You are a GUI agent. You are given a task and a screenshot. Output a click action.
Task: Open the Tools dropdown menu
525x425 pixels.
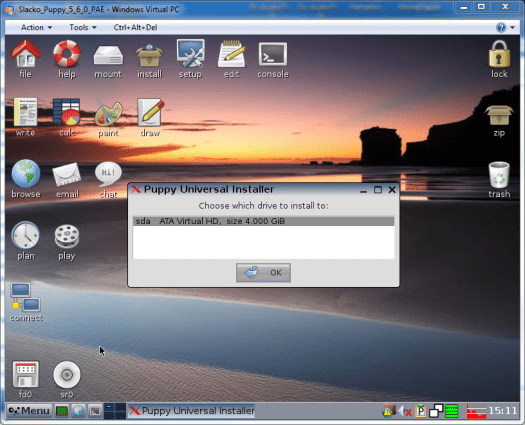83,27
